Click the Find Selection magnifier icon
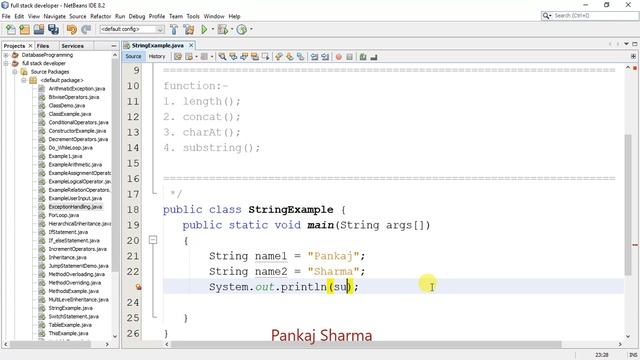Screen dimensions: 640x360 point(222,57)
